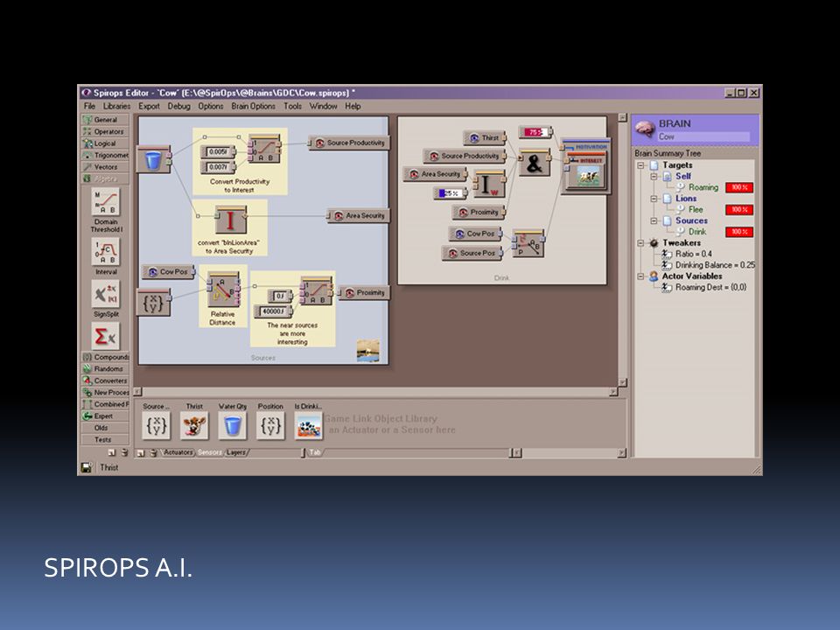840x630 pixels.
Task: Expand the General category in sidebar
Action: 106,120
